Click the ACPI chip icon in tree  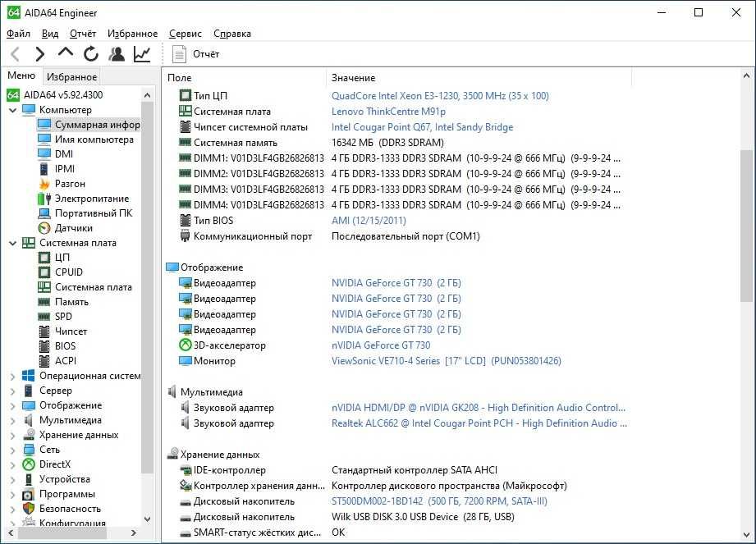point(44,361)
